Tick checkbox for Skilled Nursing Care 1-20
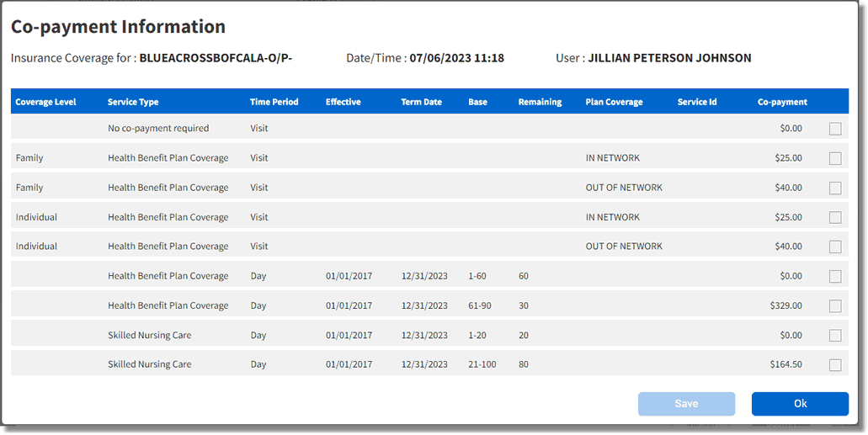This screenshot has width=868, height=435. tap(835, 336)
